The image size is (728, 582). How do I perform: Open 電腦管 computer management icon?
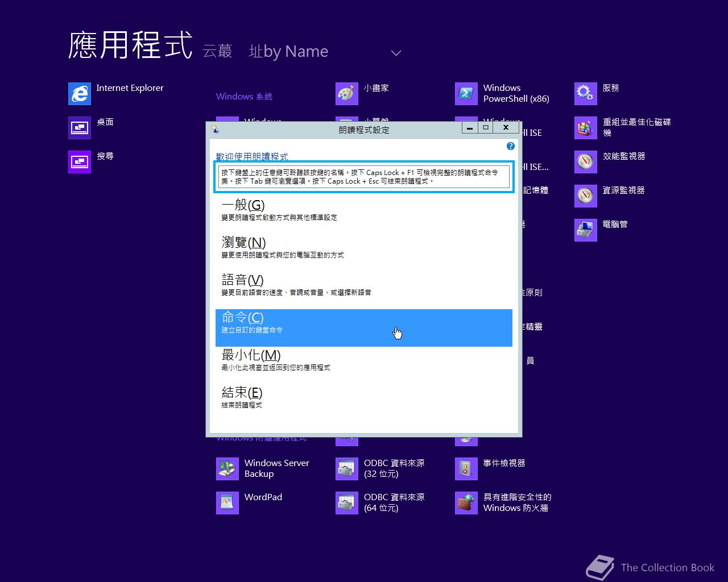click(586, 230)
